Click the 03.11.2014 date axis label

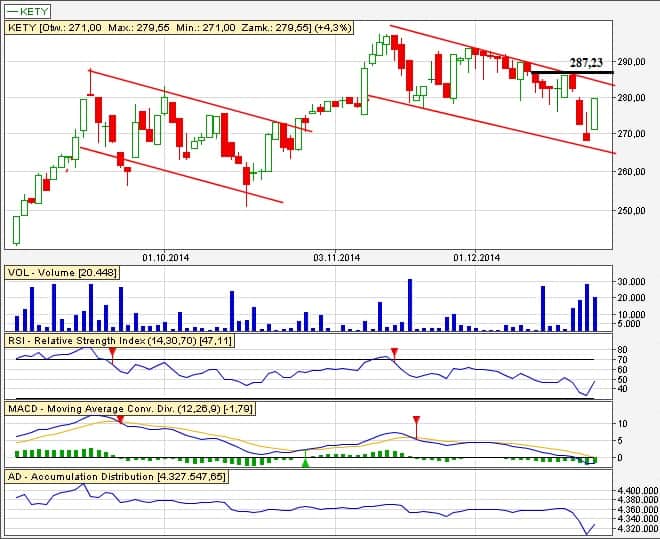[337, 257]
